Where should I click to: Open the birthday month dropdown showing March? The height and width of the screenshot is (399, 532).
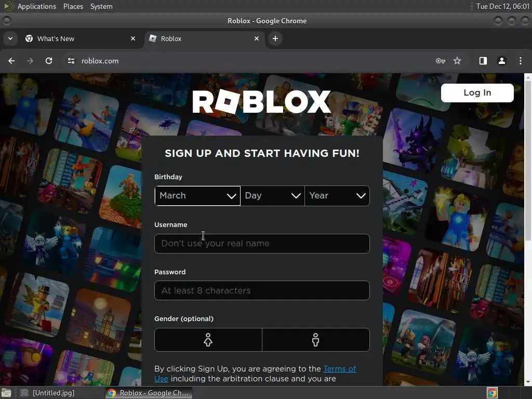(x=197, y=195)
